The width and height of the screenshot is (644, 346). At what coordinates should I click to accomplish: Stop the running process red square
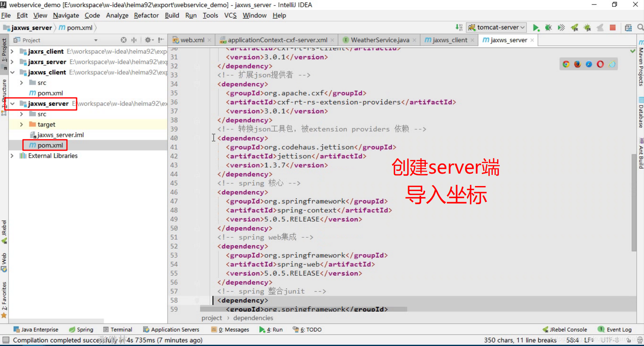pos(613,27)
